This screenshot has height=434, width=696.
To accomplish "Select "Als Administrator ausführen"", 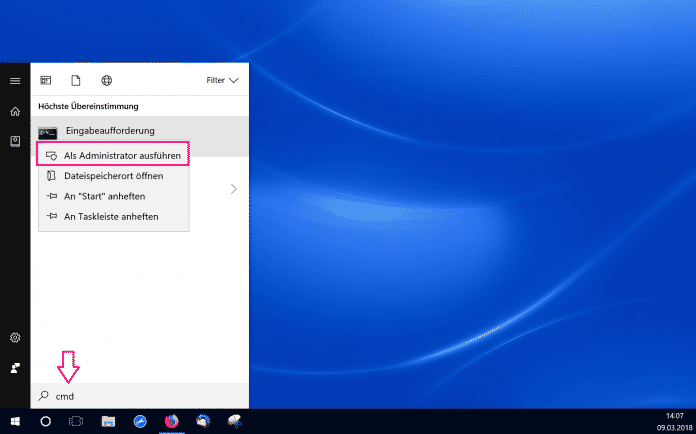I will tap(112, 155).
